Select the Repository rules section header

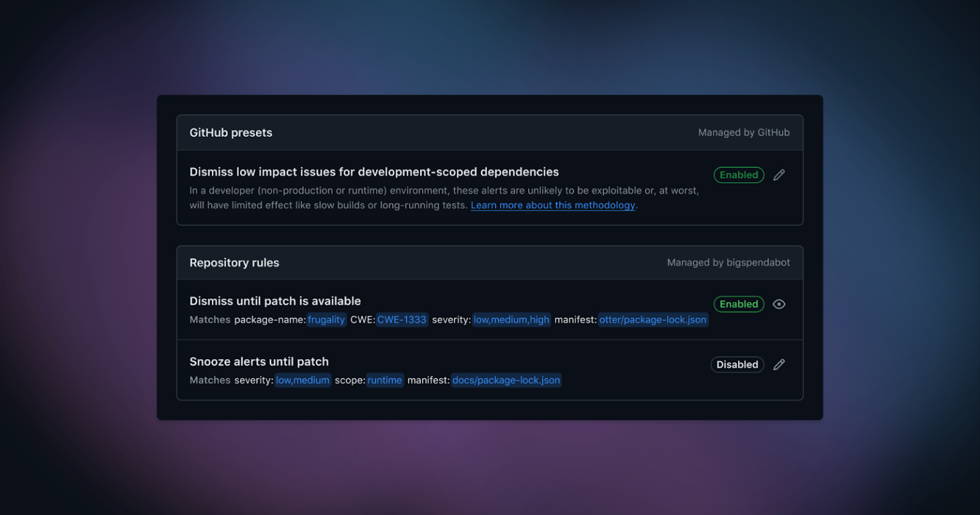click(x=234, y=262)
